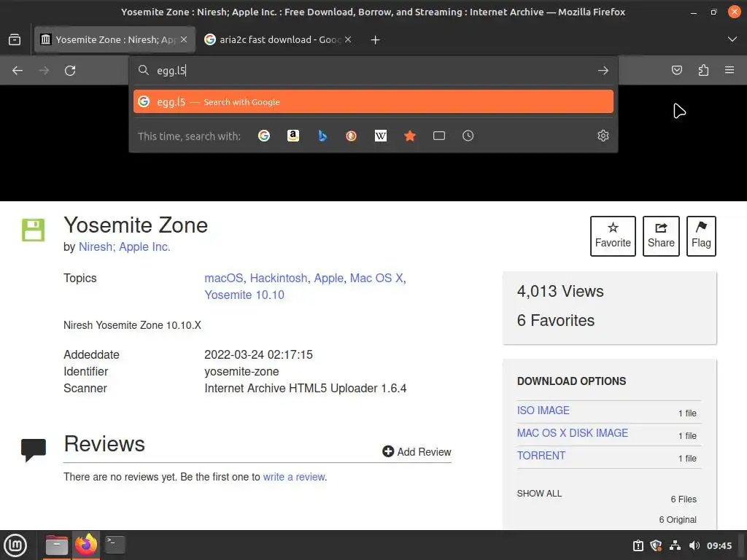Follow the write a review link
747x560 pixels.
tap(294, 477)
